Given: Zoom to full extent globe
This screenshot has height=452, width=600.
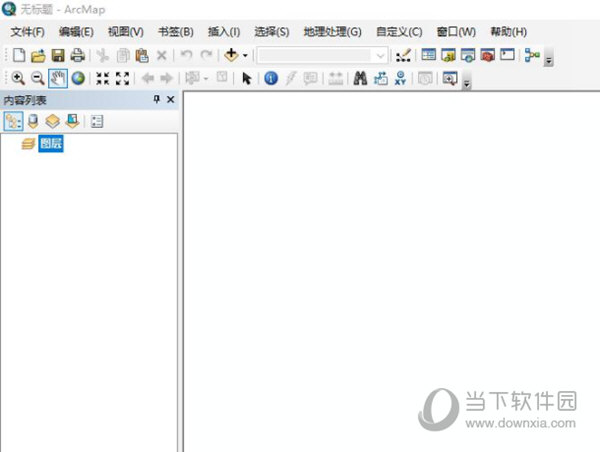Looking at the screenshot, I should pos(78,78).
